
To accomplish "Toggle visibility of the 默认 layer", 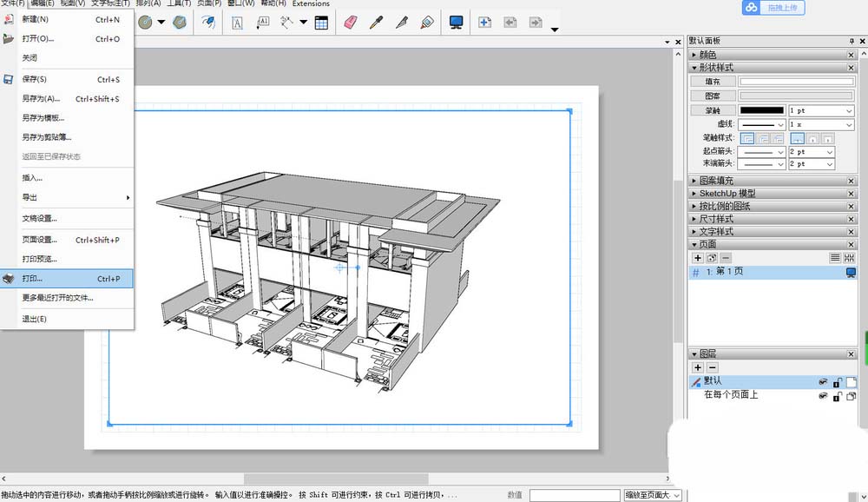I will [x=823, y=382].
